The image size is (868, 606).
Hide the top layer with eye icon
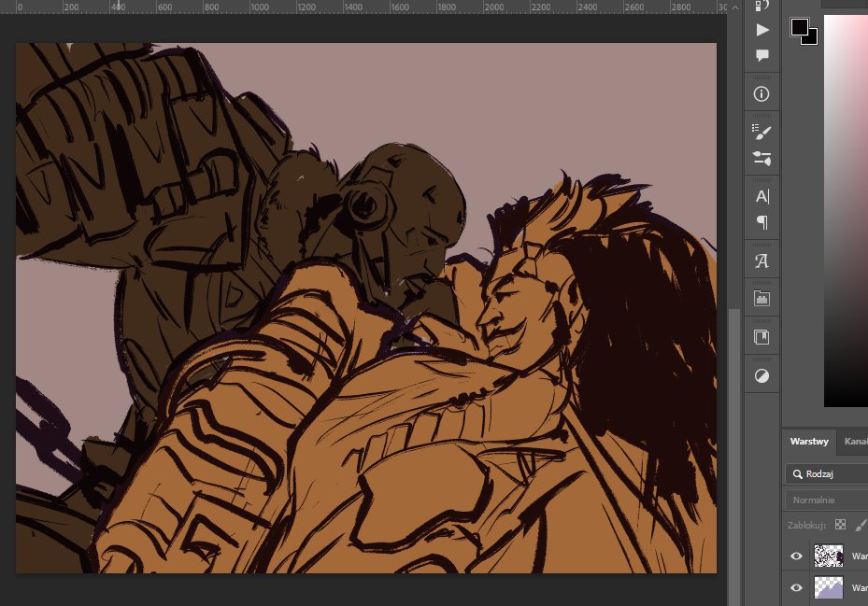coord(796,556)
